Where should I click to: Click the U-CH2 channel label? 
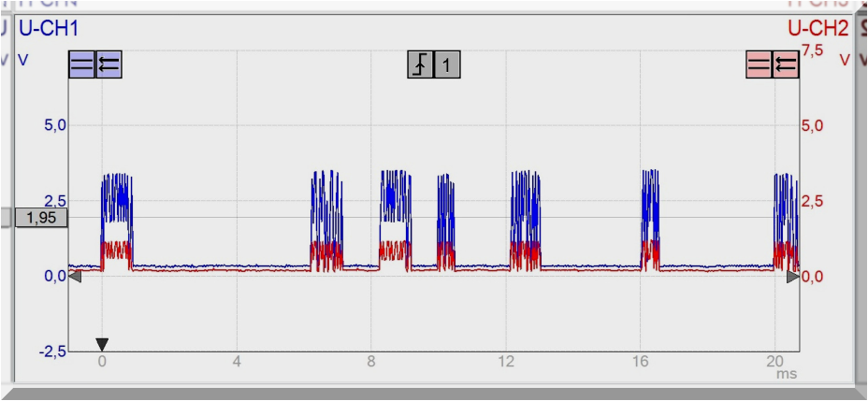click(817, 29)
